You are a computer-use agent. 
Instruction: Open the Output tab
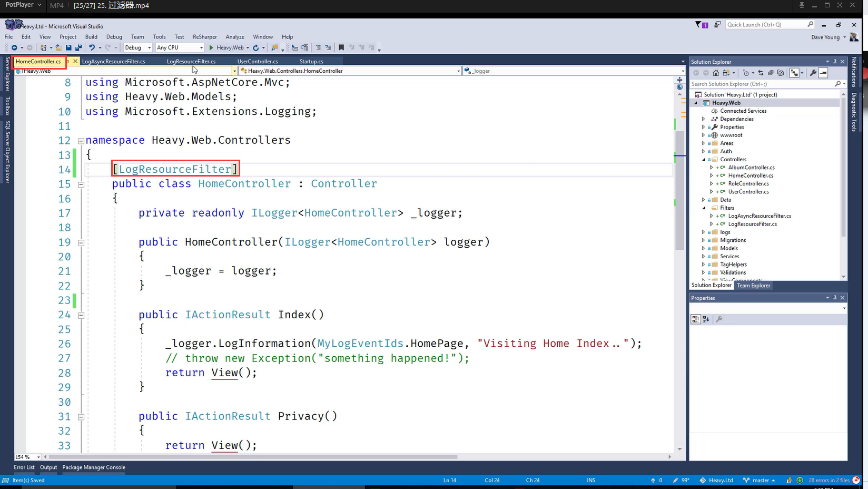(x=48, y=467)
